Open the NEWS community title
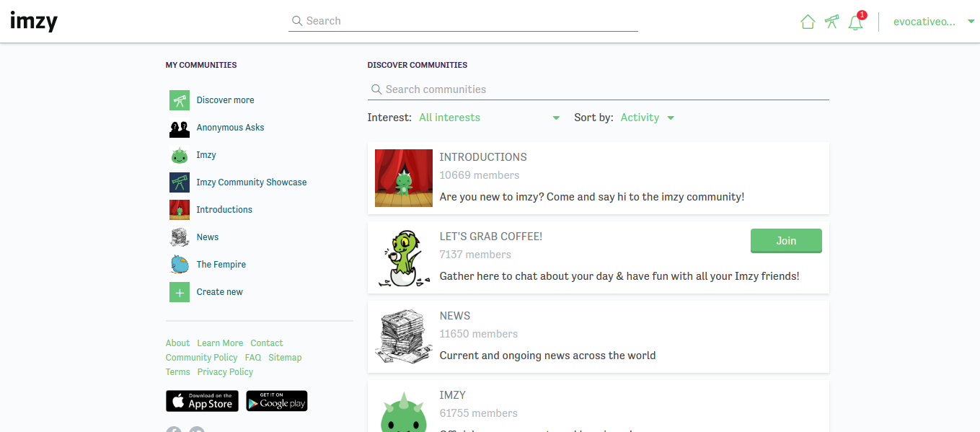This screenshot has height=432, width=980. coord(455,316)
